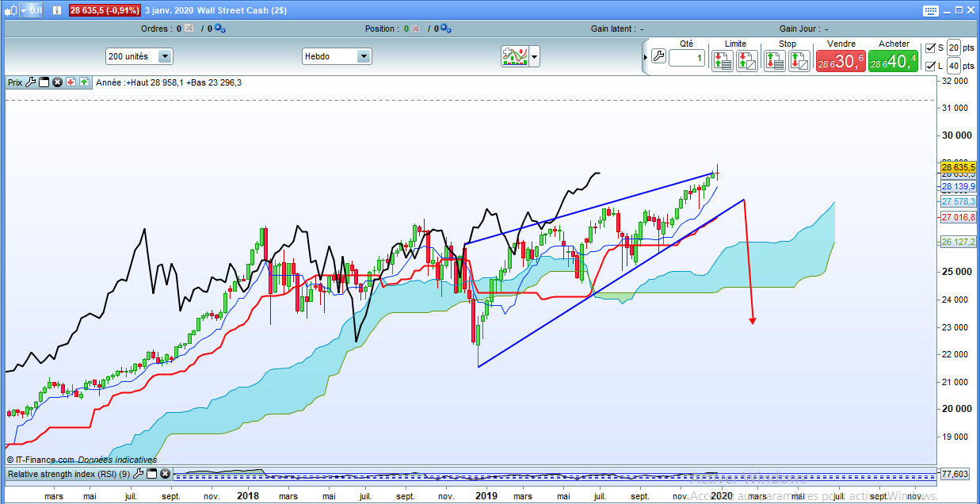The image size is (980, 504).
Task: Open the Position settings gear icon
Action: pos(445,29)
